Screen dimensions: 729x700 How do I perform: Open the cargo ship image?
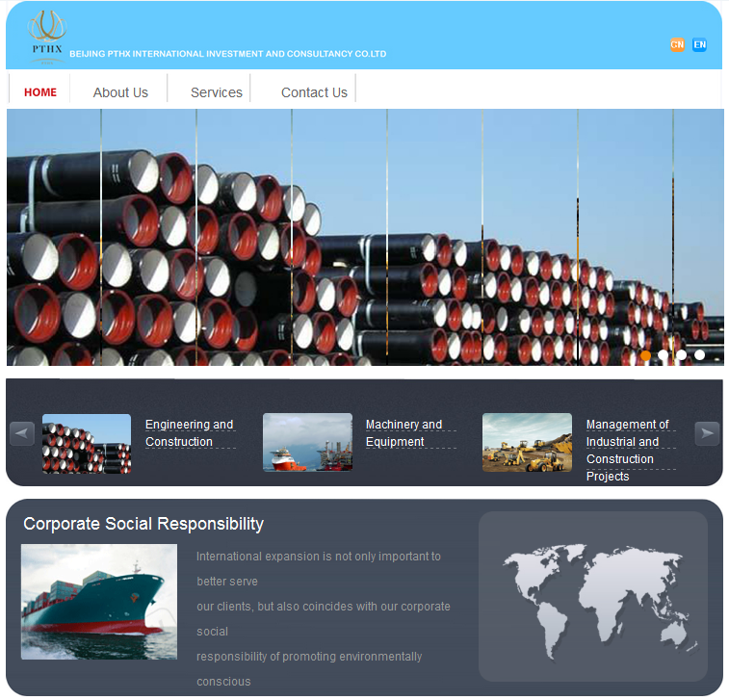pos(99,602)
